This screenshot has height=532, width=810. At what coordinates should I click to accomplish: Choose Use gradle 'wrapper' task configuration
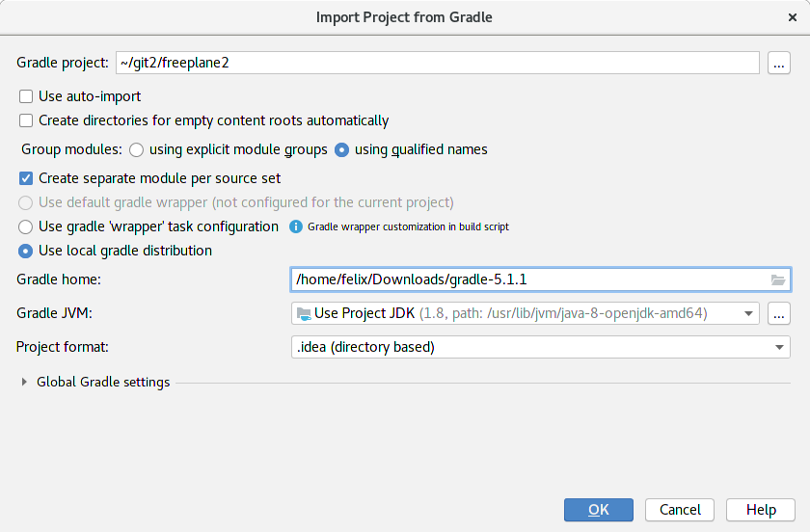[27, 226]
